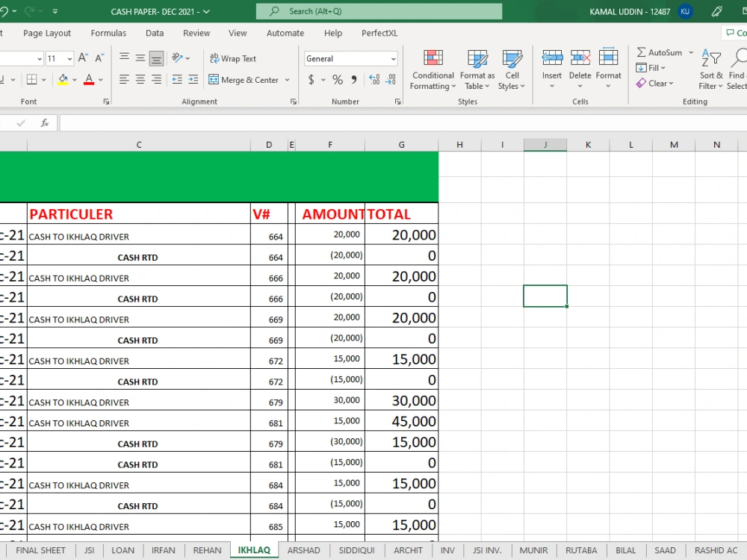The height and width of the screenshot is (560, 747).
Task: Open Cell Styles gallery
Action: pos(512,69)
